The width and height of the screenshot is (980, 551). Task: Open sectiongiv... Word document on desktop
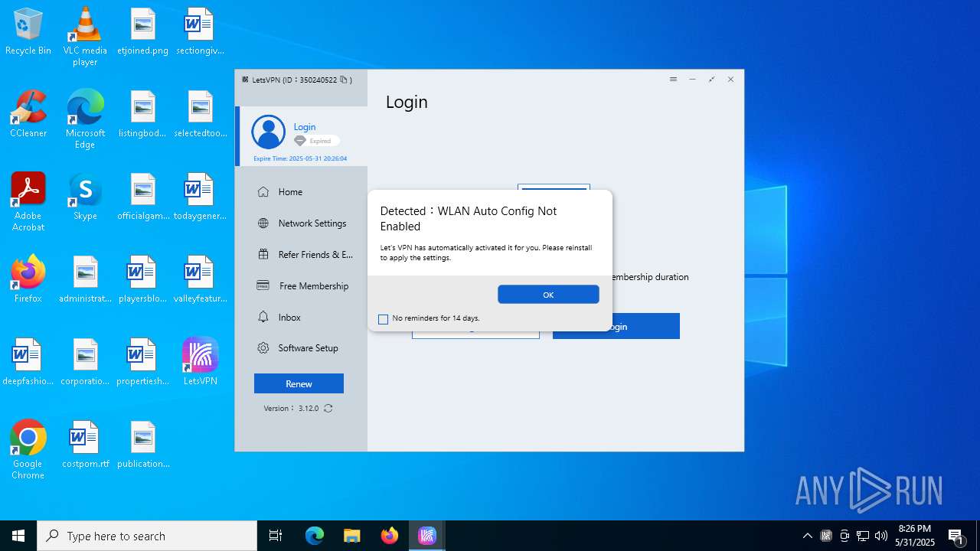[200, 31]
